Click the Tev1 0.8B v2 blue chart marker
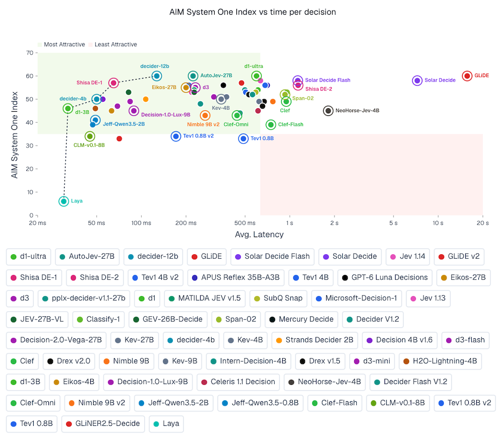504x434 pixels. tap(176, 136)
